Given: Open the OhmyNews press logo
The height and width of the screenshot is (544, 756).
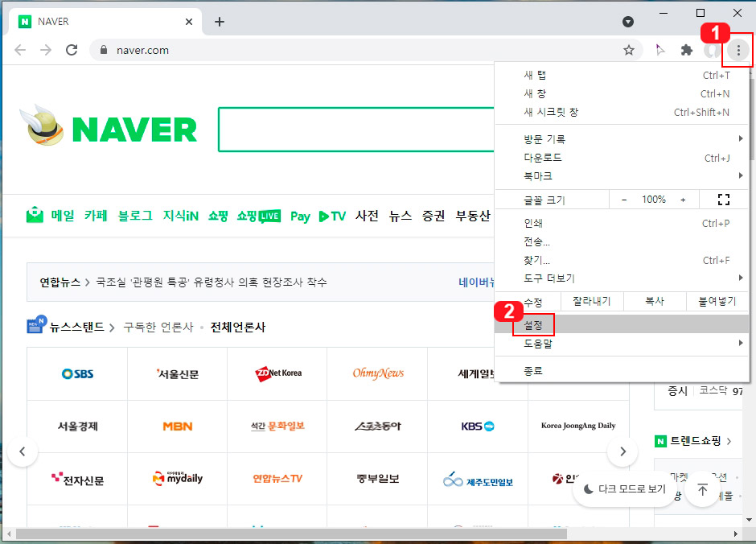Looking at the screenshot, I should (378, 373).
